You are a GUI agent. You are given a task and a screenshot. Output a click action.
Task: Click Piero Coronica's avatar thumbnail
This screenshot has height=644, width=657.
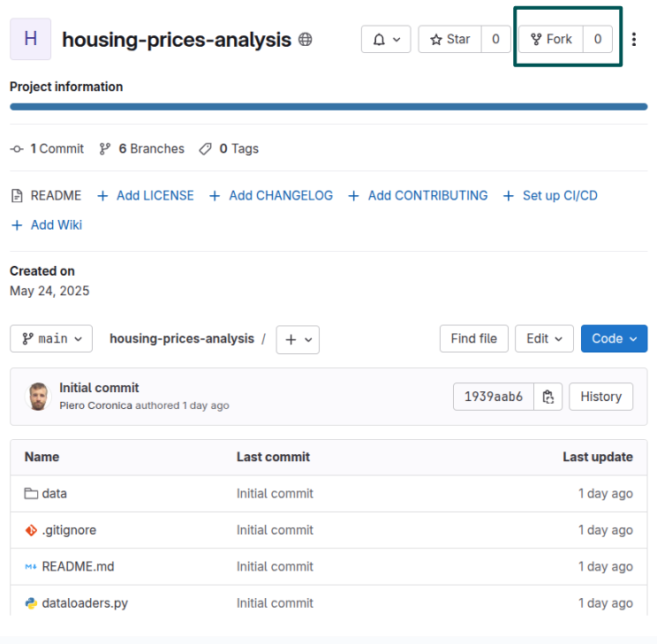click(38, 397)
